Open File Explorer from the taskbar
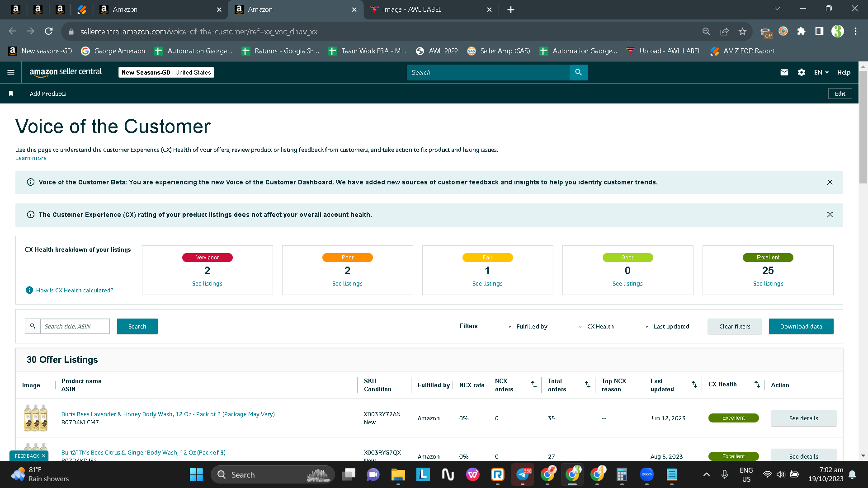Image resolution: width=868 pixels, height=488 pixels. click(398, 475)
